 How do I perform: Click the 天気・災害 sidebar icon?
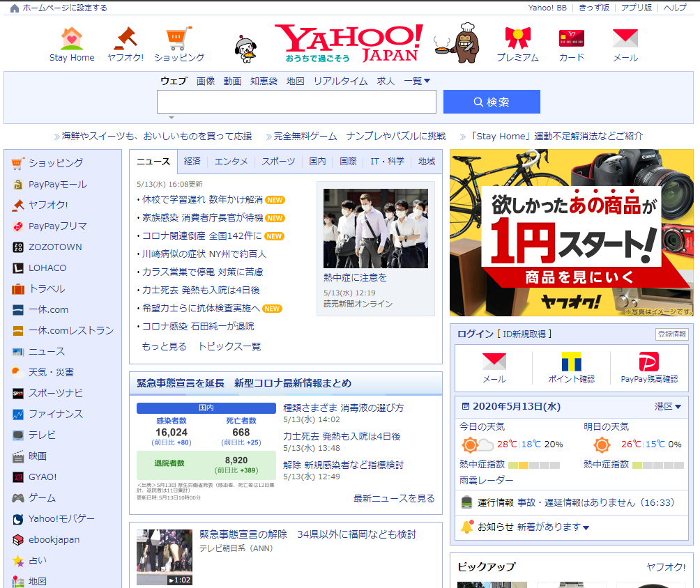tap(18, 372)
